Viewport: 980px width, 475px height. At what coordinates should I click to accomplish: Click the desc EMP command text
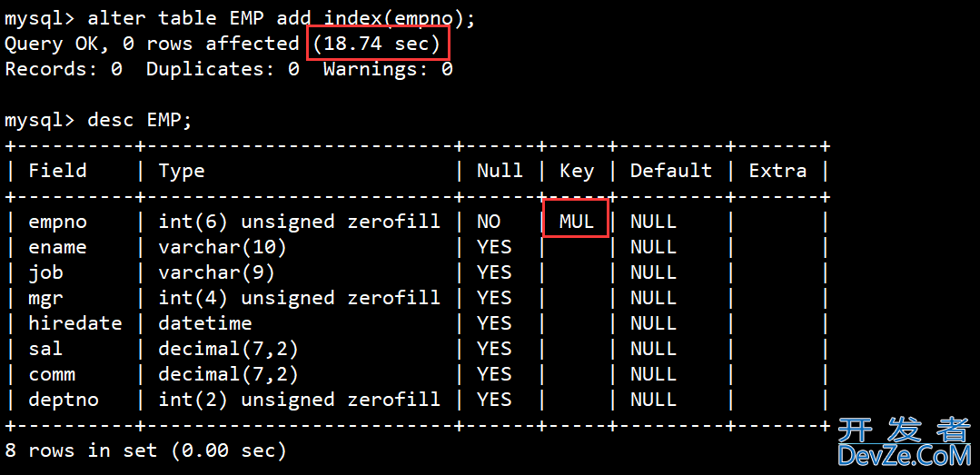(x=139, y=120)
